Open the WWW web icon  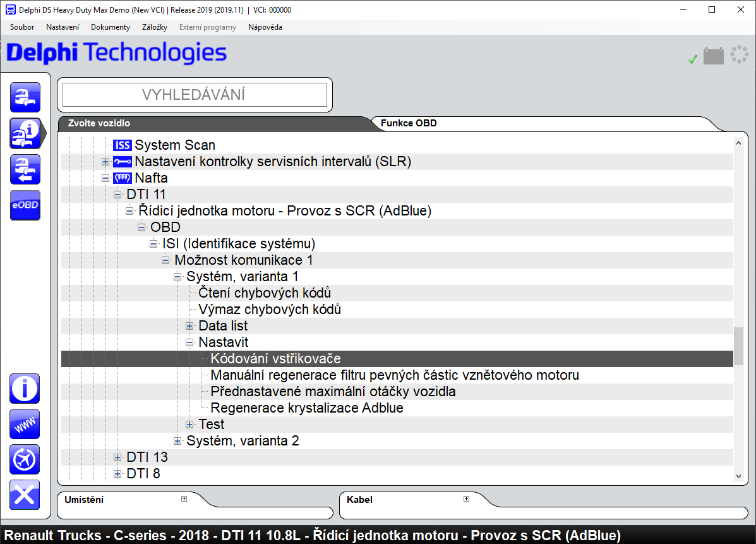tap(25, 425)
